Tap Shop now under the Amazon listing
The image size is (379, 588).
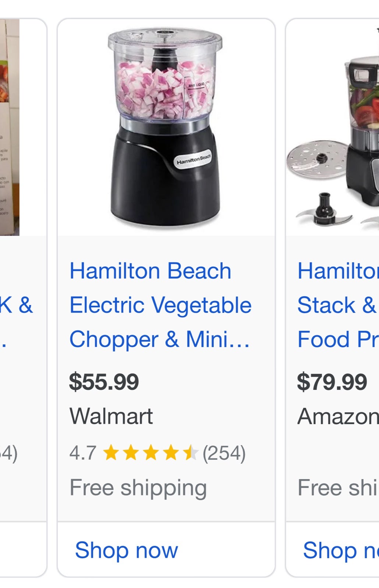(341, 550)
